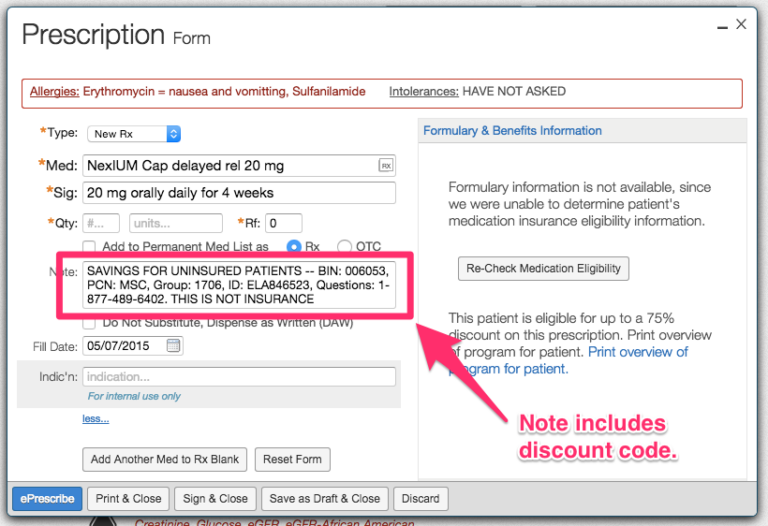
Task: Click the Sig field
Action: (239, 193)
